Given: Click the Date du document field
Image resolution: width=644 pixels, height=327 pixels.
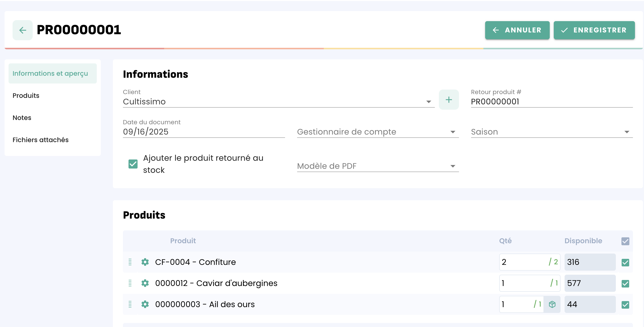Looking at the screenshot, I should (204, 132).
